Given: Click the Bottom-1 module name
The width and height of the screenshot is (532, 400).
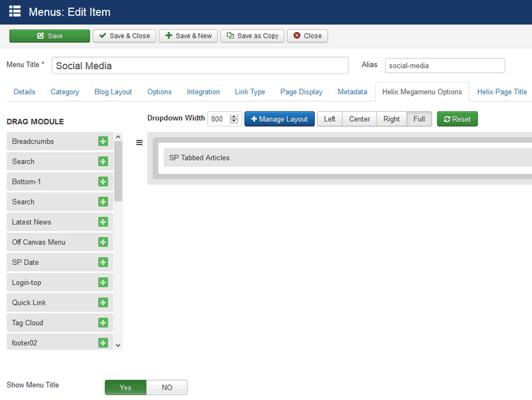Looking at the screenshot, I should pos(26,182).
